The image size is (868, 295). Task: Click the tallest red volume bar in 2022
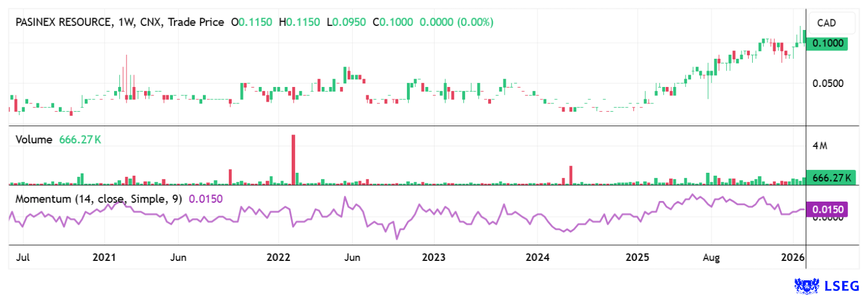point(293,160)
